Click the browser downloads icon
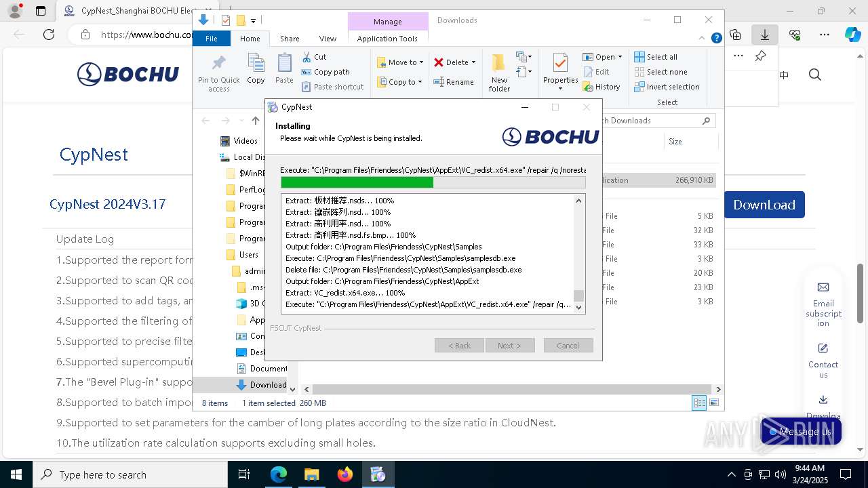The width and height of the screenshot is (868, 488). pos(765,35)
